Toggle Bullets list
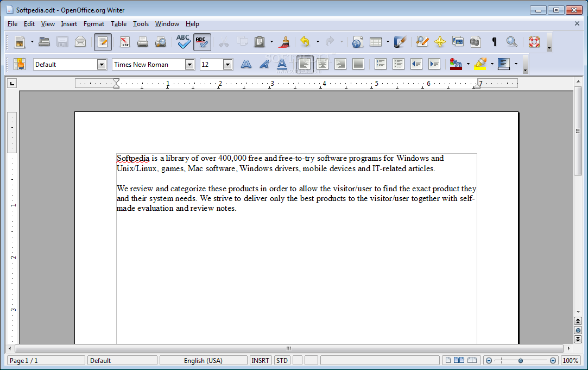The width and height of the screenshot is (588, 370). 399,64
